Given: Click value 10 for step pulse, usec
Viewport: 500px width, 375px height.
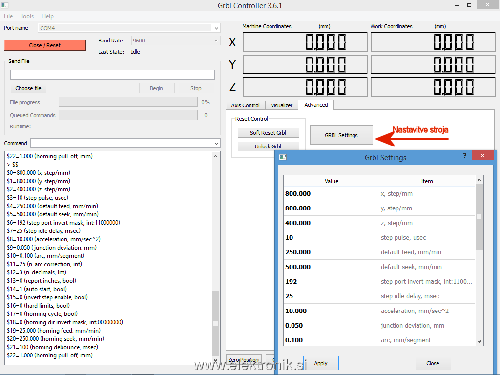Looking at the screenshot, I should 289,238.
